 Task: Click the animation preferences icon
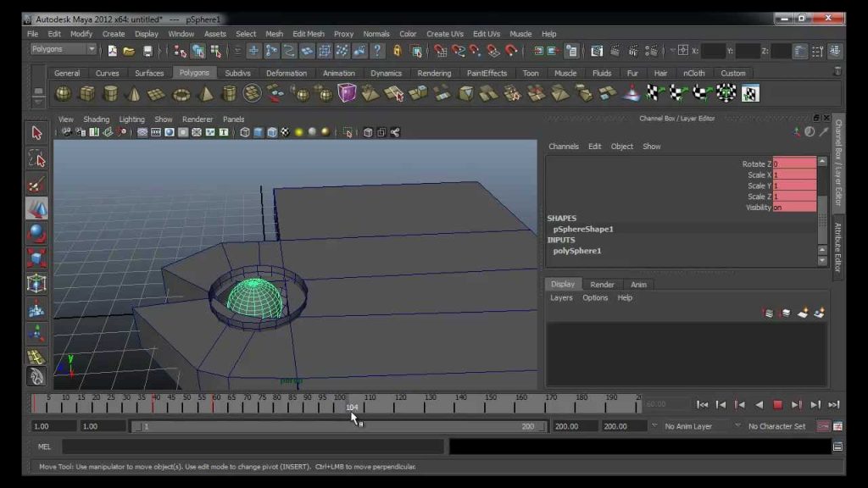(x=838, y=426)
